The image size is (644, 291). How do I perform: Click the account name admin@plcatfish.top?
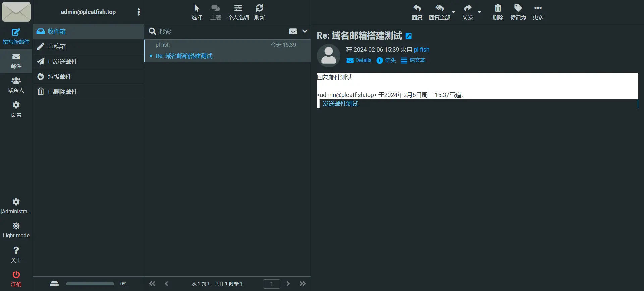(88, 12)
